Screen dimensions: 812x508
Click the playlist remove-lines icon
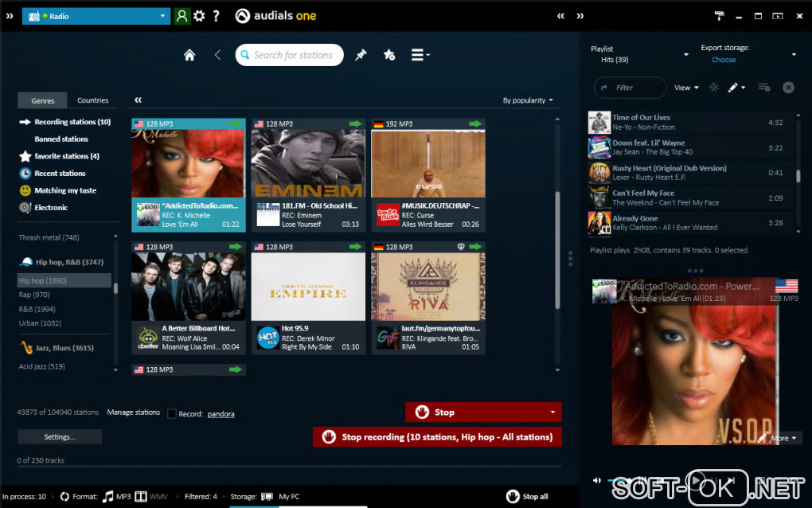point(764,88)
